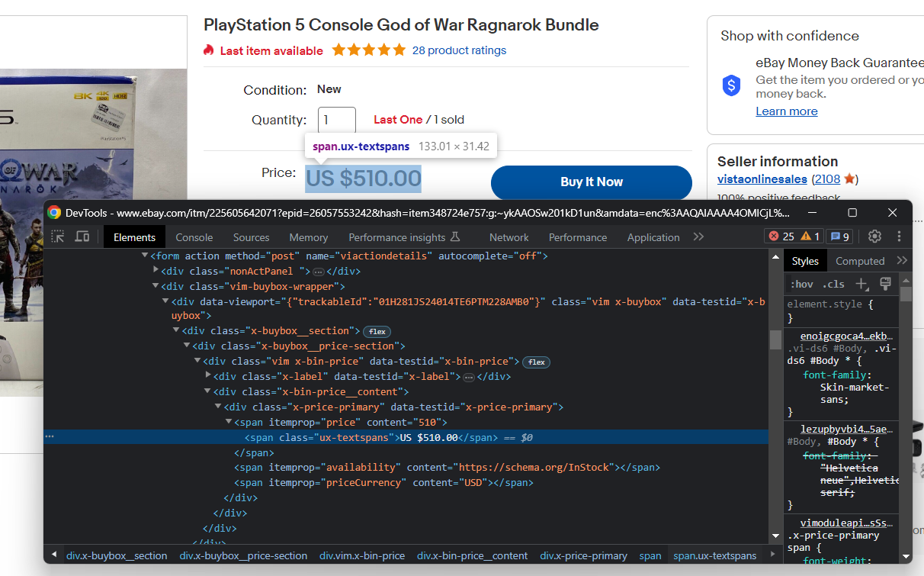Screen dimensions: 924x576
Task: Select the Styles pane tab
Action: coord(805,261)
